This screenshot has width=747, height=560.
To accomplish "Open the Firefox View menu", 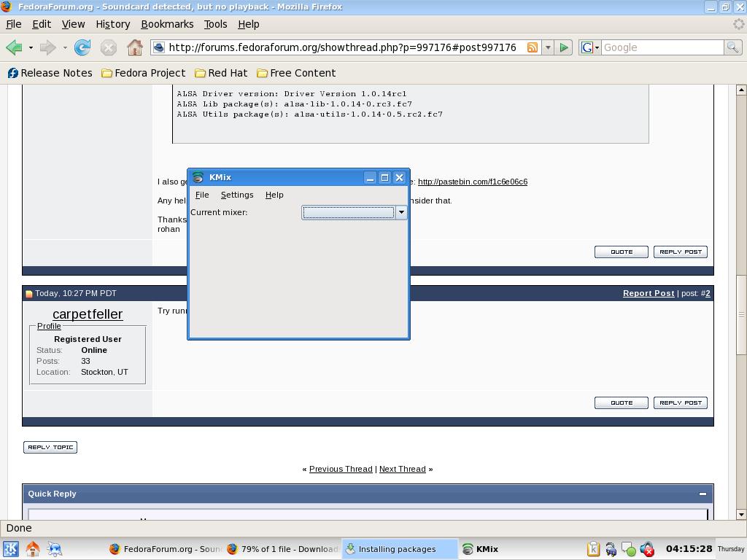I will click(x=73, y=24).
